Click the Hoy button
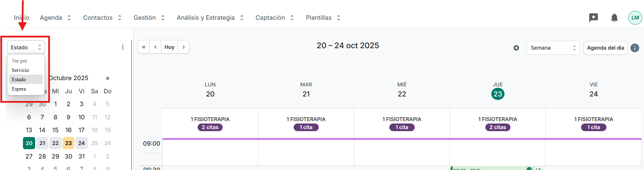The width and height of the screenshot is (644, 170). coord(169,47)
